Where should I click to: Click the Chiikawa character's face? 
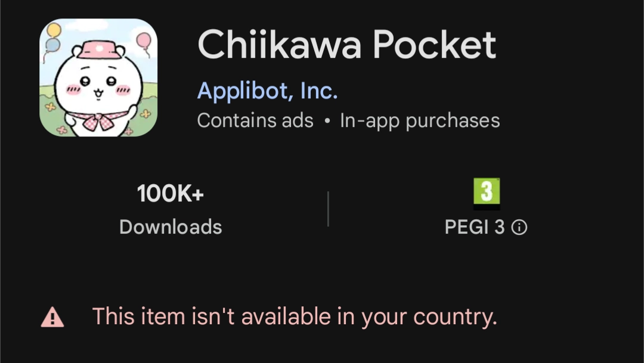click(x=98, y=85)
